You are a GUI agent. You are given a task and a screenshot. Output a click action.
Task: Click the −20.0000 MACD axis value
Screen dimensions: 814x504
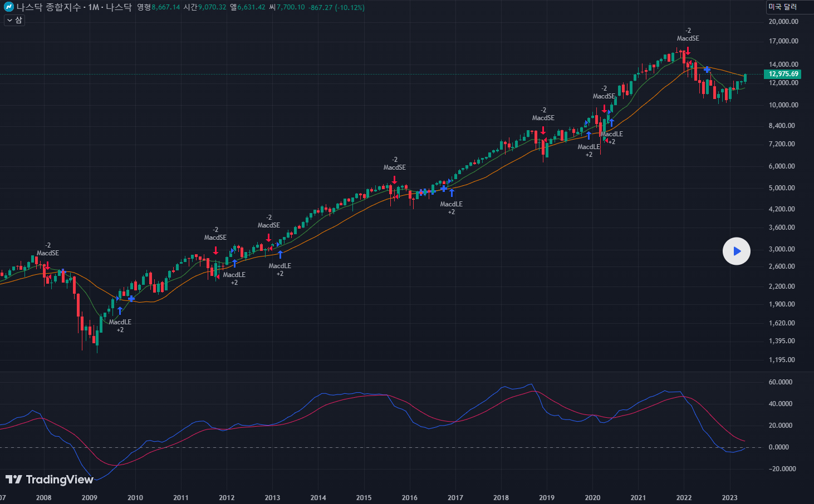coord(782,469)
